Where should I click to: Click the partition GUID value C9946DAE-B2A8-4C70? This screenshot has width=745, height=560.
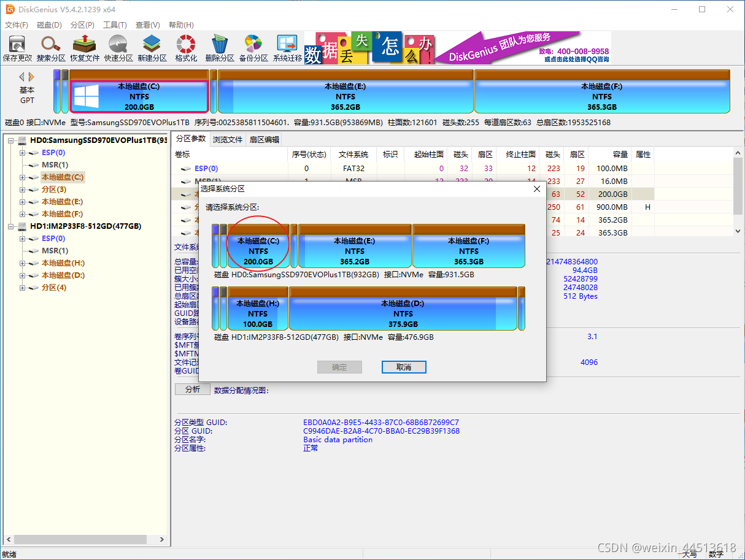pos(381,431)
